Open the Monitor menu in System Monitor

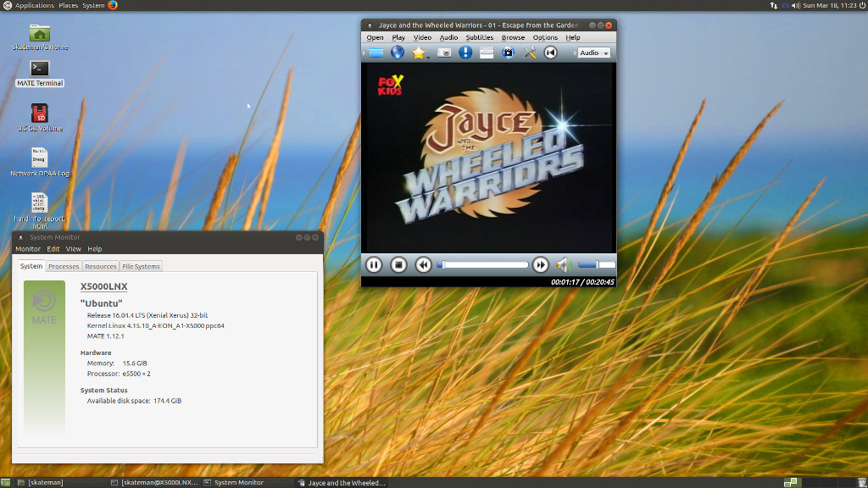click(28, 249)
